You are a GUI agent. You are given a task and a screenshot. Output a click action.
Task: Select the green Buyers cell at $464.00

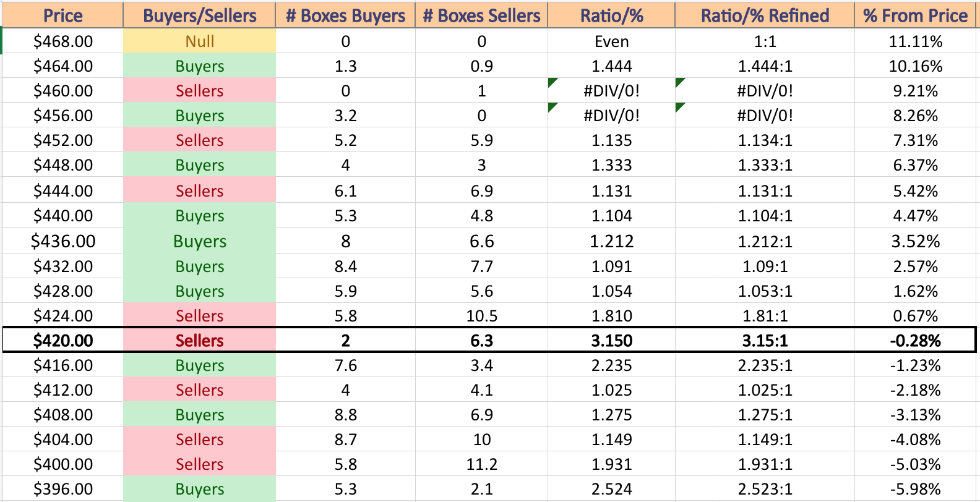[199, 66]
